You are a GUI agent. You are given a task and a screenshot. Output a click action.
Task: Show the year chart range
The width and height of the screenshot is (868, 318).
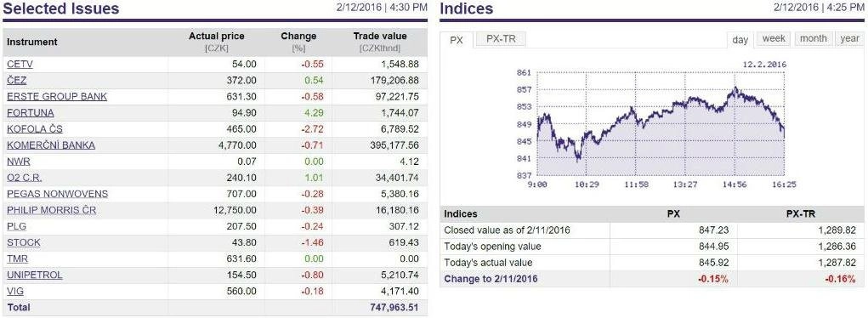pos(849,39)
